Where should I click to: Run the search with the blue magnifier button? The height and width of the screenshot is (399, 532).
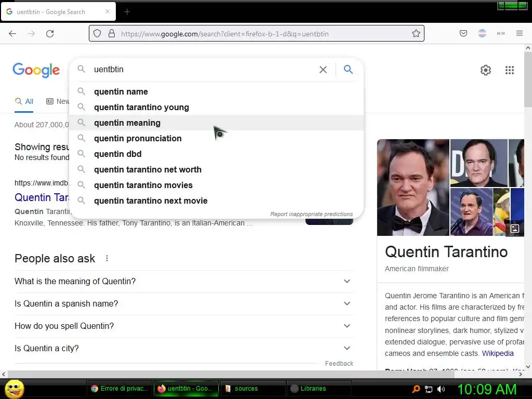point(348,69)
